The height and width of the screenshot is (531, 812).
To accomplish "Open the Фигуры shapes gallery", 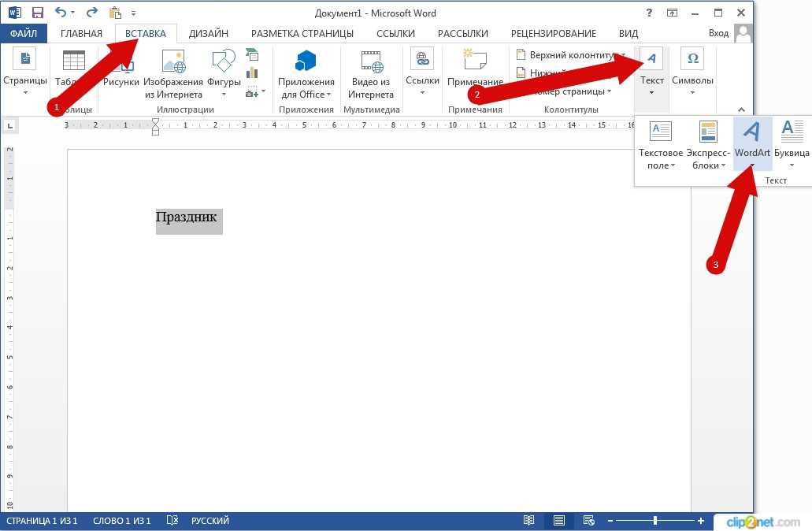I will (224, 72).
